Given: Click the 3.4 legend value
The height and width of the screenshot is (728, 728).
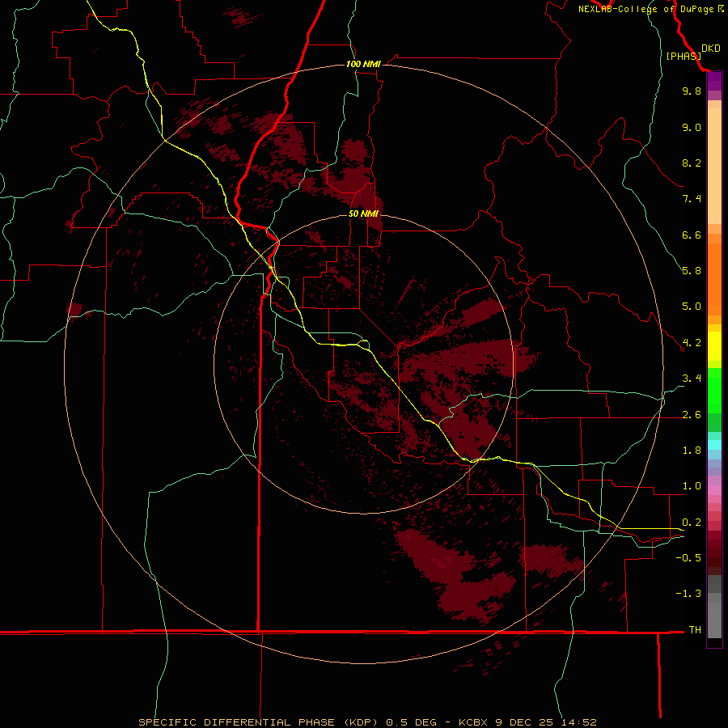Looking at the screenshot, I should pos(692,379).
